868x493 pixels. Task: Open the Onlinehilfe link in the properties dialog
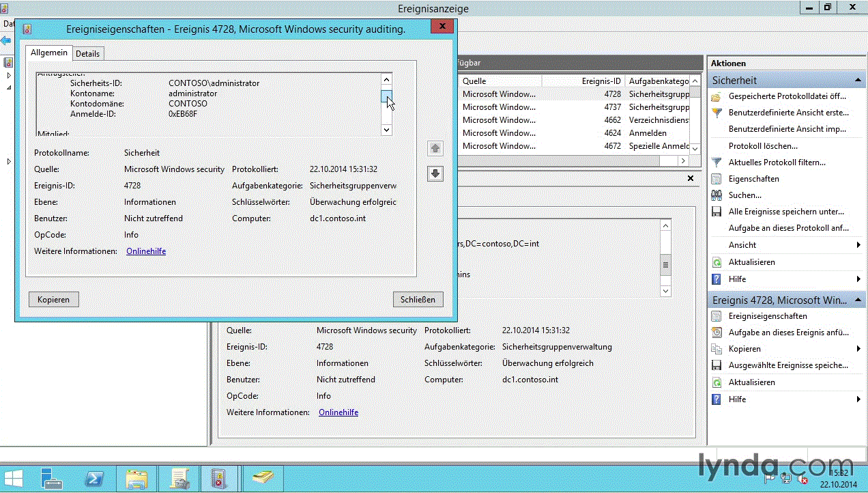146,251
